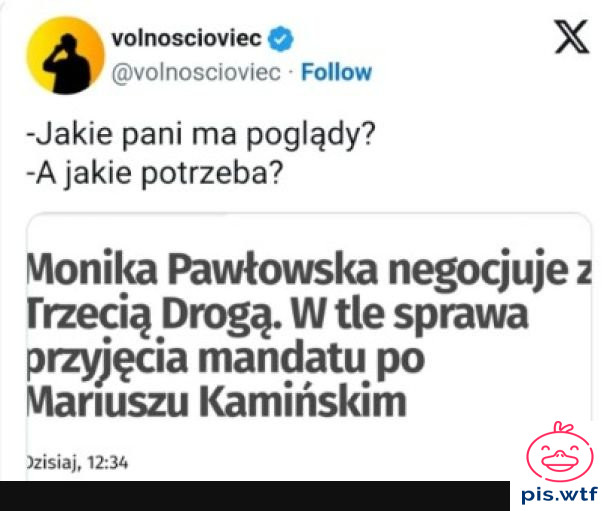
Task: Follow the volnoscioviec account
Action: (337, 72)
